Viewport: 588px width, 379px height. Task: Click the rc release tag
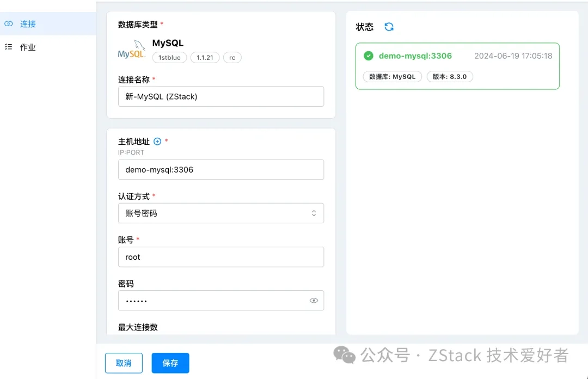(x=232, y=57)
